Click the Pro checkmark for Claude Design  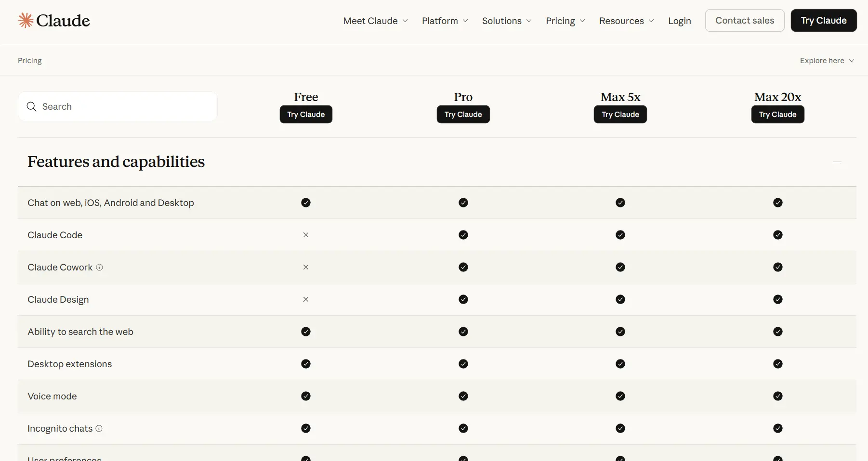[x=463, y=299]
